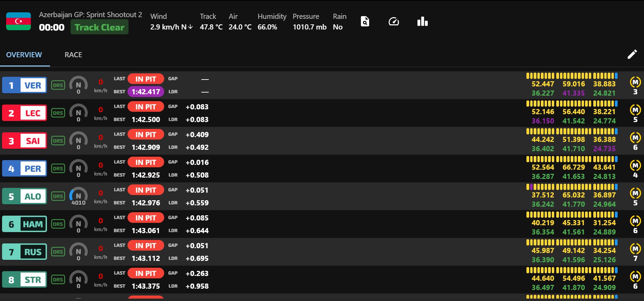
Task: Click VER's DRS indicator
Action: tap(58, 85)
